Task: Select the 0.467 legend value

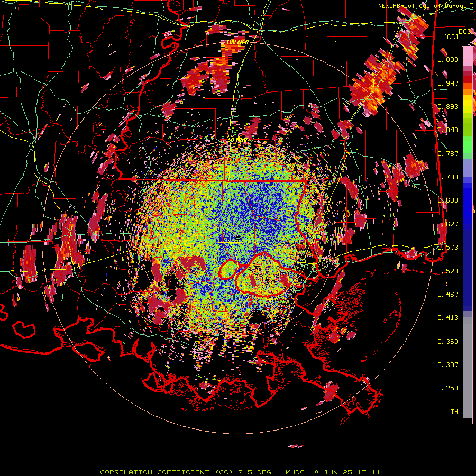Action: 448,295
